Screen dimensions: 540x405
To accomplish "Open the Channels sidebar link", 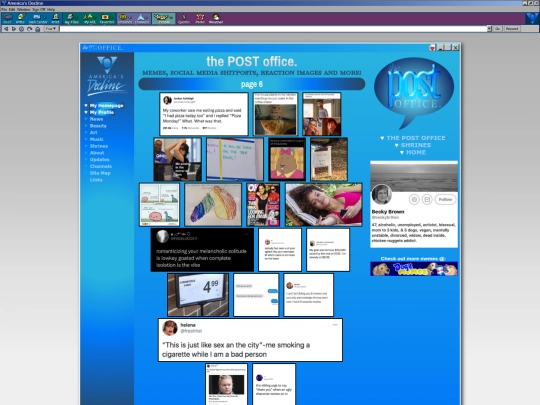I will (x=101, y=166).
